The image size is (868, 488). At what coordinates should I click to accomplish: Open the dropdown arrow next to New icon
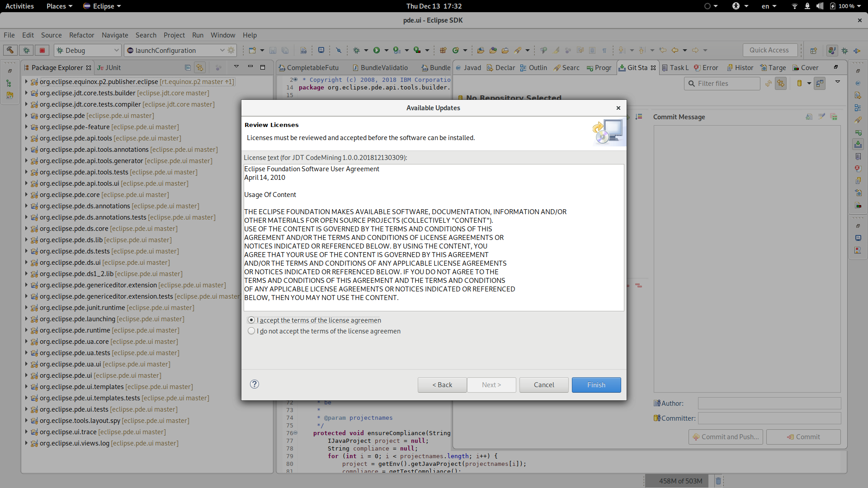[262, 50]
